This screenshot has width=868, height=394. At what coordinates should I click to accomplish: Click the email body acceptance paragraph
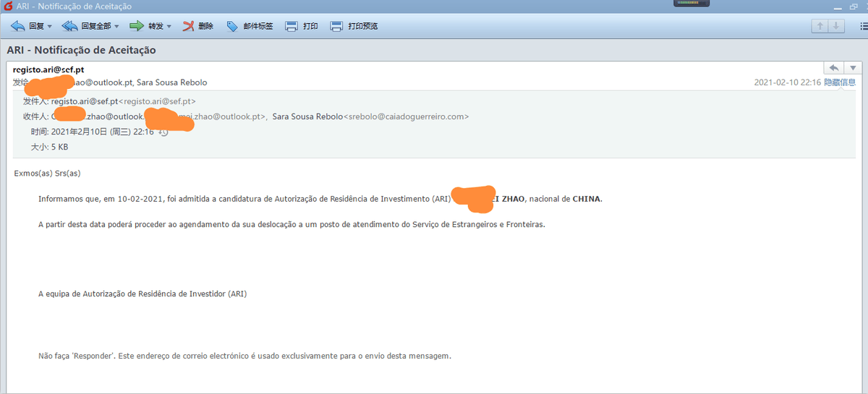(289, 199)
